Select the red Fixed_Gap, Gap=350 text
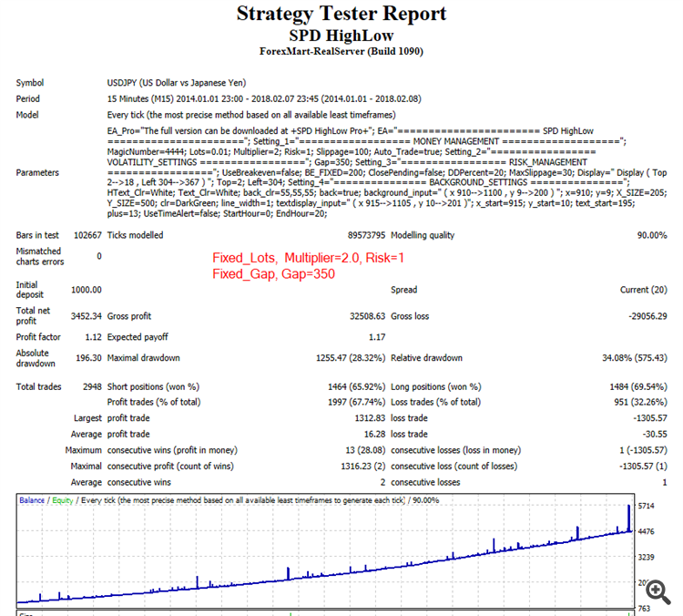 273,273
